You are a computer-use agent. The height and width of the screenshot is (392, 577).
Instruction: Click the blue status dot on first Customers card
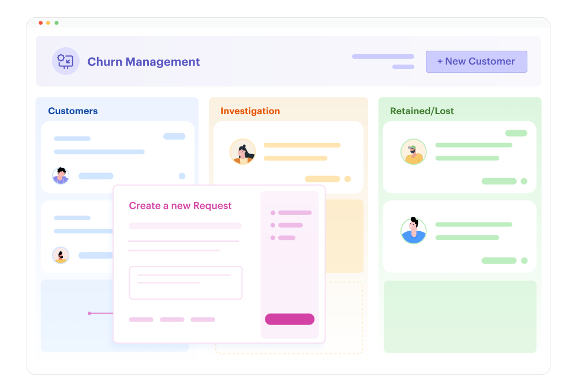tap(182, 176)
